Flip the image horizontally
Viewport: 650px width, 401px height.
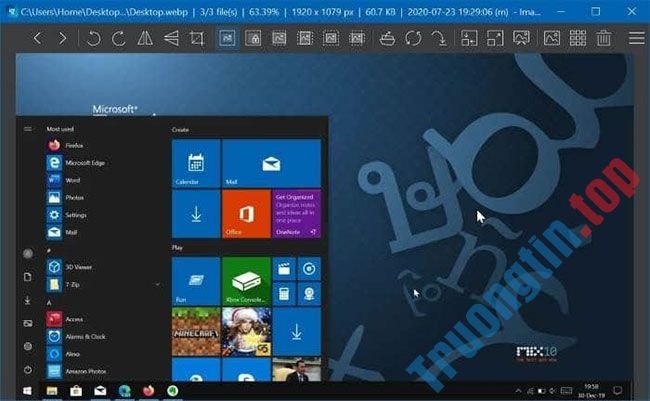[145, 39]
